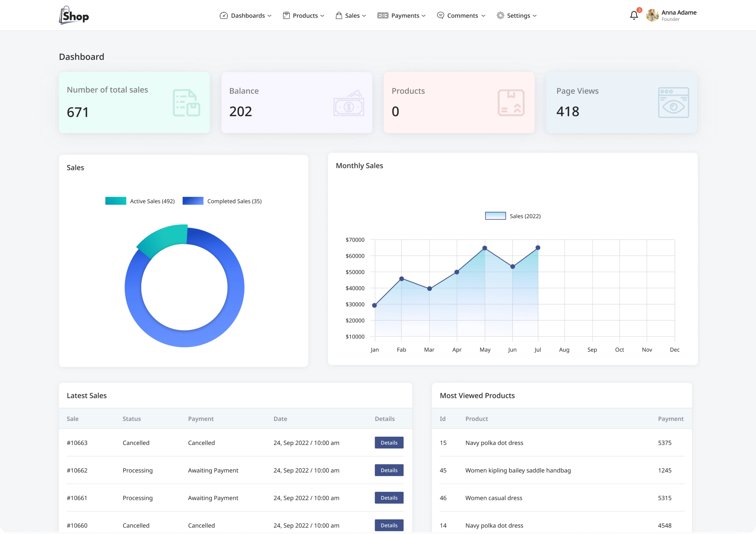Open the notification bell with 3 alerts

coord(634,15)
